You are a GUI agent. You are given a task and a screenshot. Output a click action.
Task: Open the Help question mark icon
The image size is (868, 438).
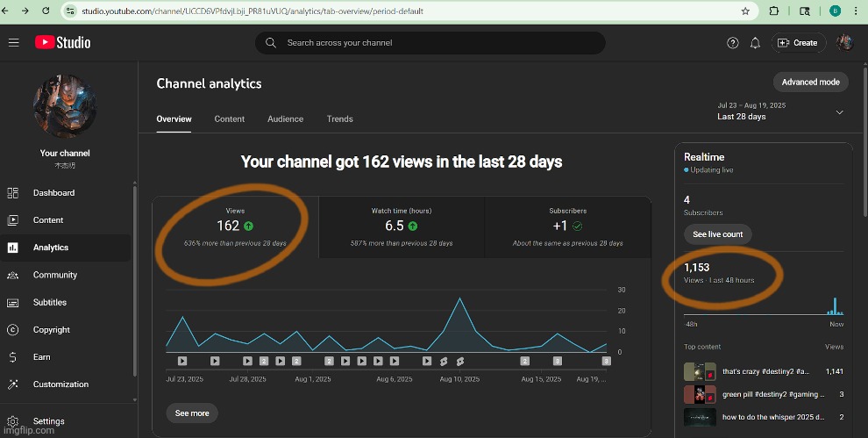tap(732, 43)
